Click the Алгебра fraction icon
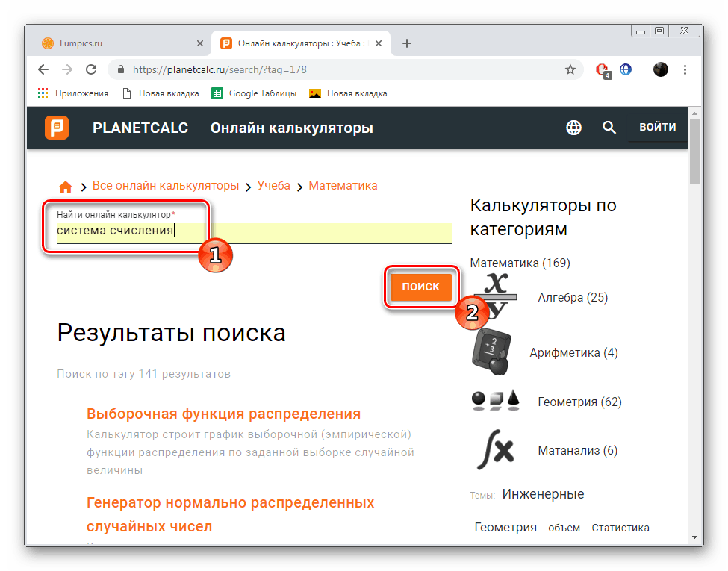This screenshot has height=571, width=728. 495,296
